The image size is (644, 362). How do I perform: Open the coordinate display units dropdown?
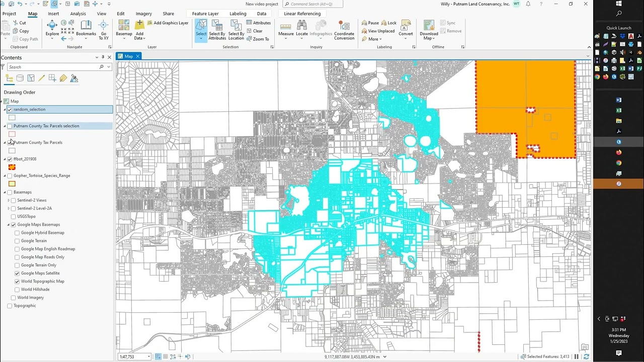385,356
